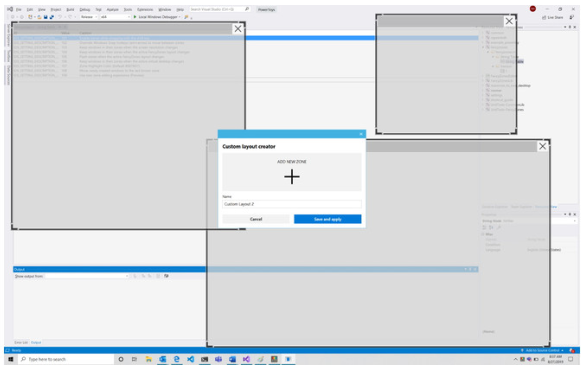Viewport: 585px width, 370px height.
Task: Select the common project in Solution Explorer
Action: [497, 33]
